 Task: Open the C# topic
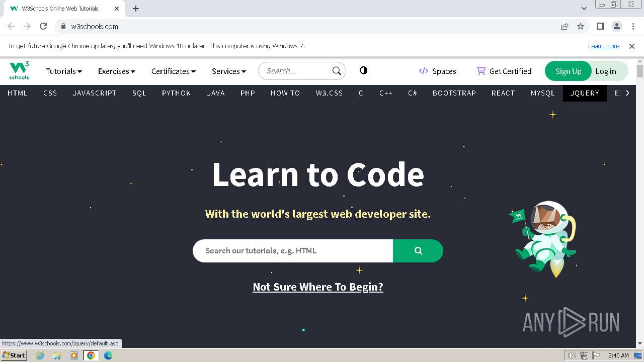click(x=413, y=93)
